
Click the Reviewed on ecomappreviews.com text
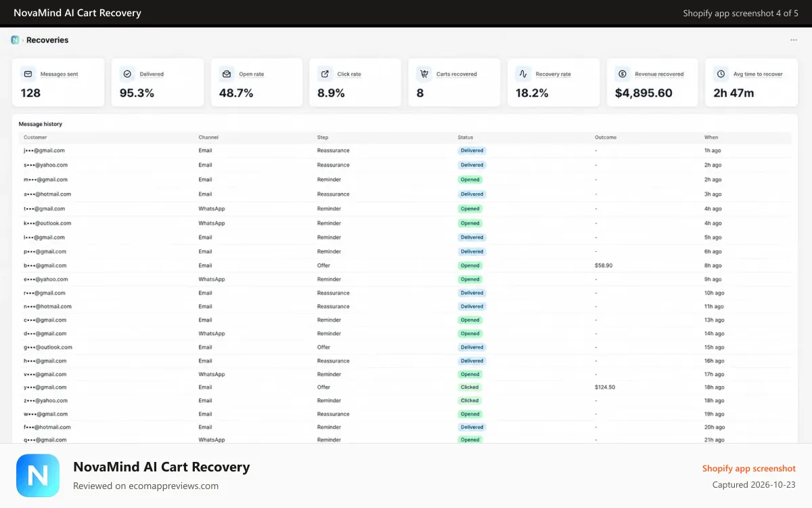tap(145, 486)
